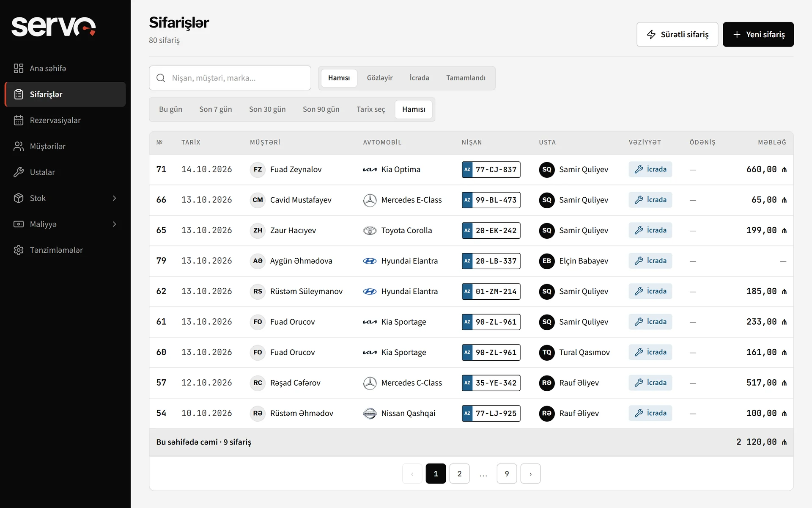Screen dimensions: 812x508
Task: Click the Servo logo
Action: (x=54, y=26)
